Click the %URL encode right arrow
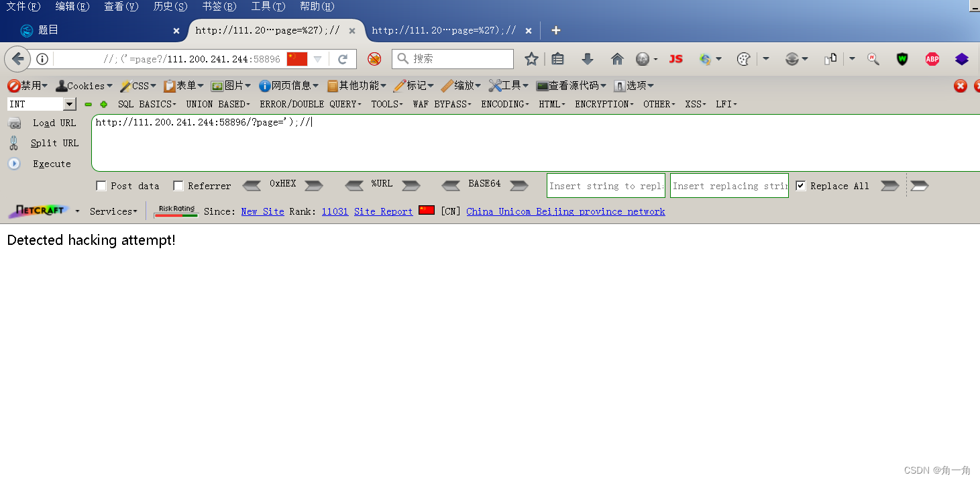Image resolution: width=980 pixels, height=481 pixels. click(x=411, y=185)
